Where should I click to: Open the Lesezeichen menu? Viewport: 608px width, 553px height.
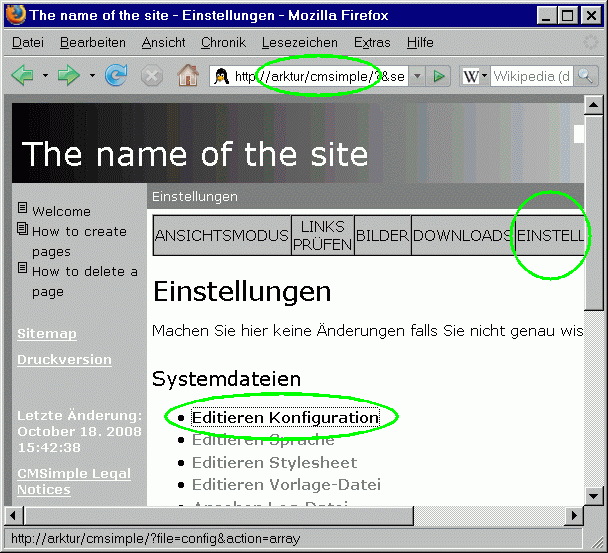(300, 43)
